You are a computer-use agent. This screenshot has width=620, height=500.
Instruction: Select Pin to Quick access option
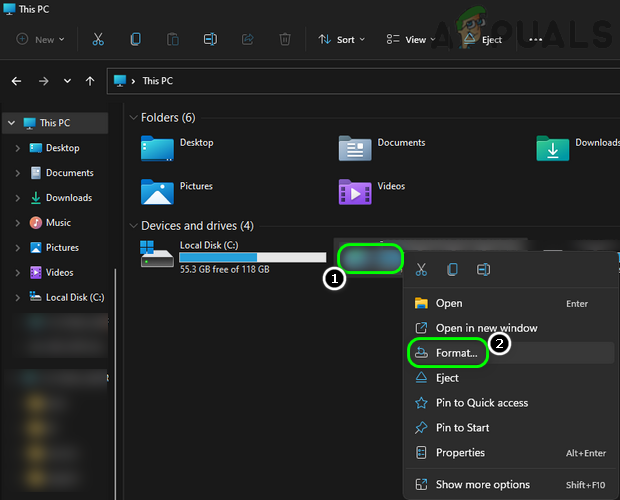click(482, 402)
